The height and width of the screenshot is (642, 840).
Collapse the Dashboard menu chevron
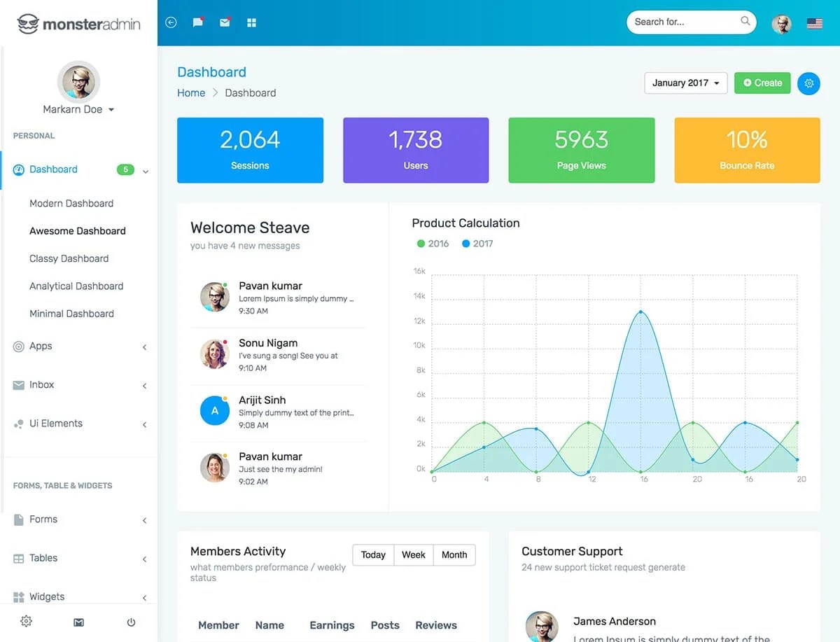145,170
